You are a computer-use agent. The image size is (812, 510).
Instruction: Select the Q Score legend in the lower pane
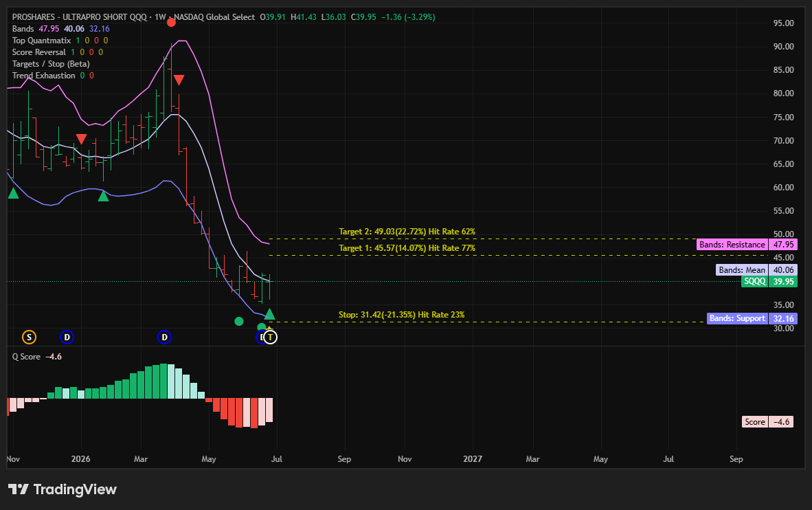[x=26, y=357]
